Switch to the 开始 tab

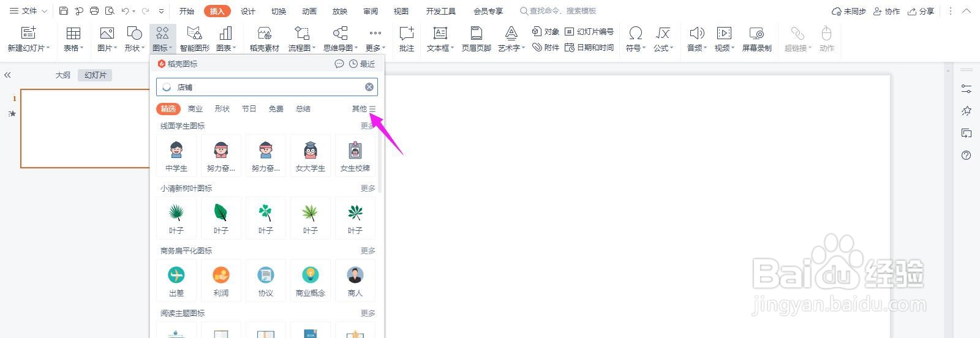(187, 11)
